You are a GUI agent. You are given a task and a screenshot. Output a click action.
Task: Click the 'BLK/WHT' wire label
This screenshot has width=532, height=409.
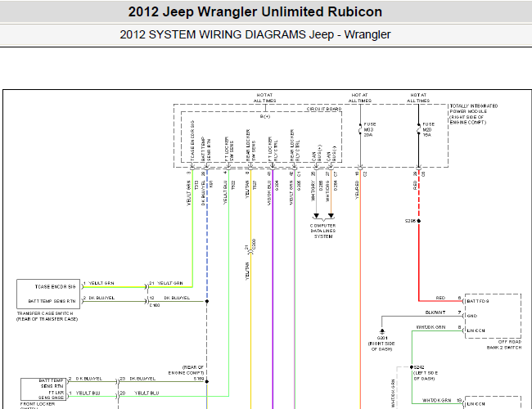click(435, 312)
